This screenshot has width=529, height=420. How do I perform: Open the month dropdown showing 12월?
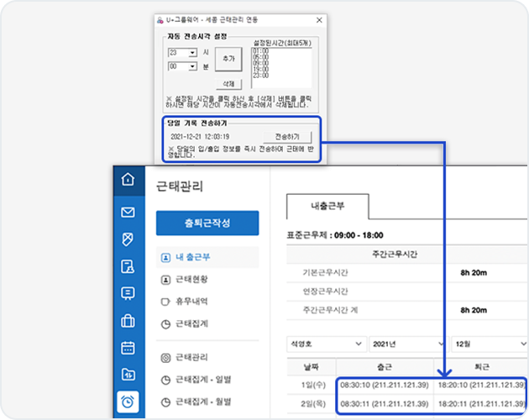click(490, 344)
